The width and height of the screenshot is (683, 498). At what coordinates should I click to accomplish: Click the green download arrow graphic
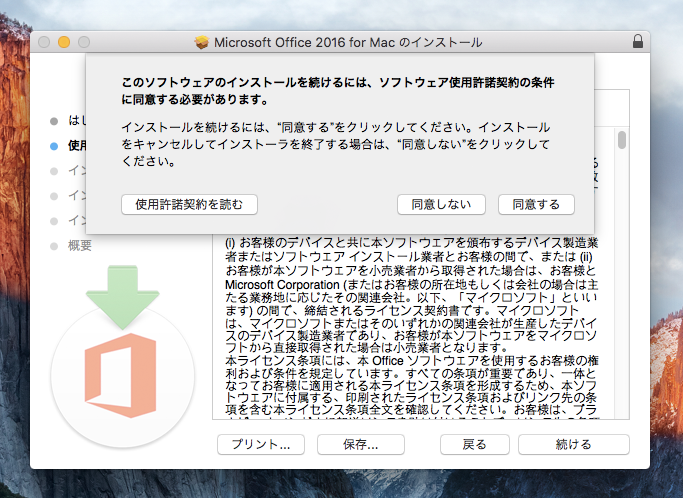coord(122,297)
